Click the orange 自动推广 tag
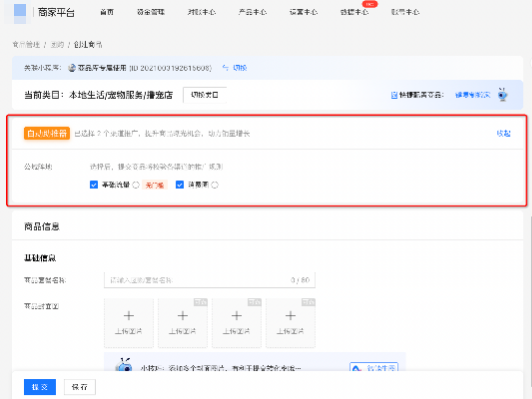Screen dimensions: 532x399 coord(47,133)
